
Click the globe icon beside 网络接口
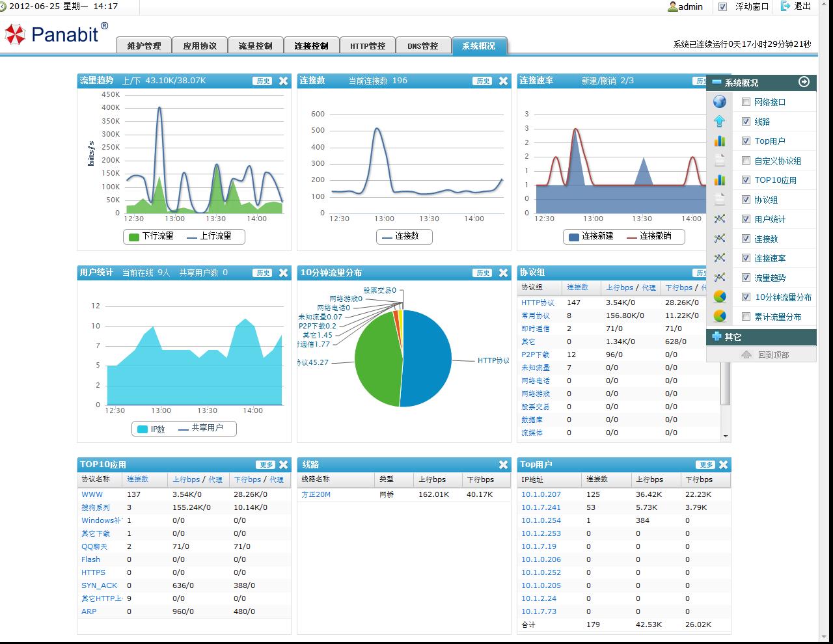coord(720,101)
